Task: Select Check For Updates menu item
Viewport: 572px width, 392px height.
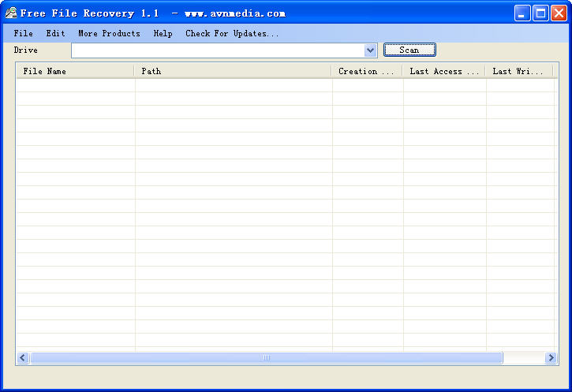Action: pyautogui.click(x=232, y=33)
